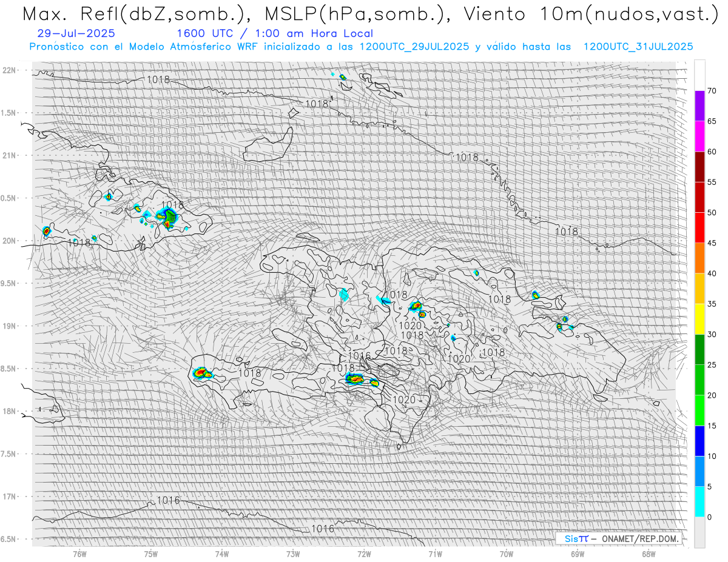Click the latitude axis label '19N'

[10, 326]
